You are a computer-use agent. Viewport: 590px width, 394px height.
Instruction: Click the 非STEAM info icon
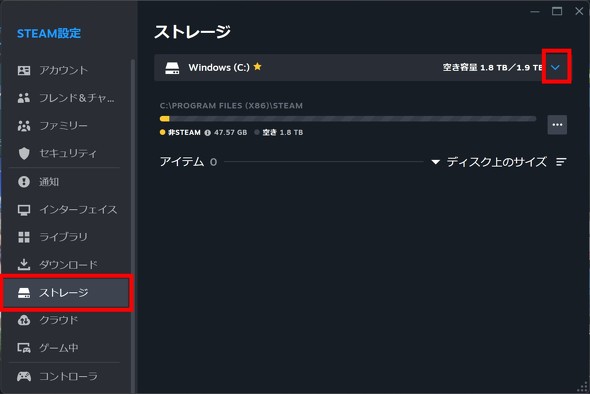click(207, 132)
